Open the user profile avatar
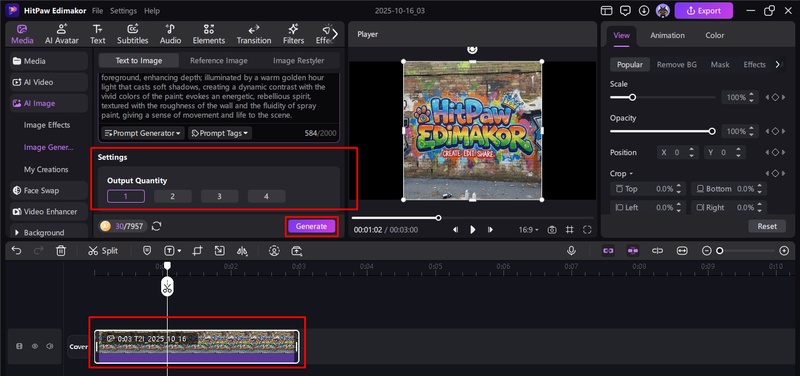 coord(663,11)
